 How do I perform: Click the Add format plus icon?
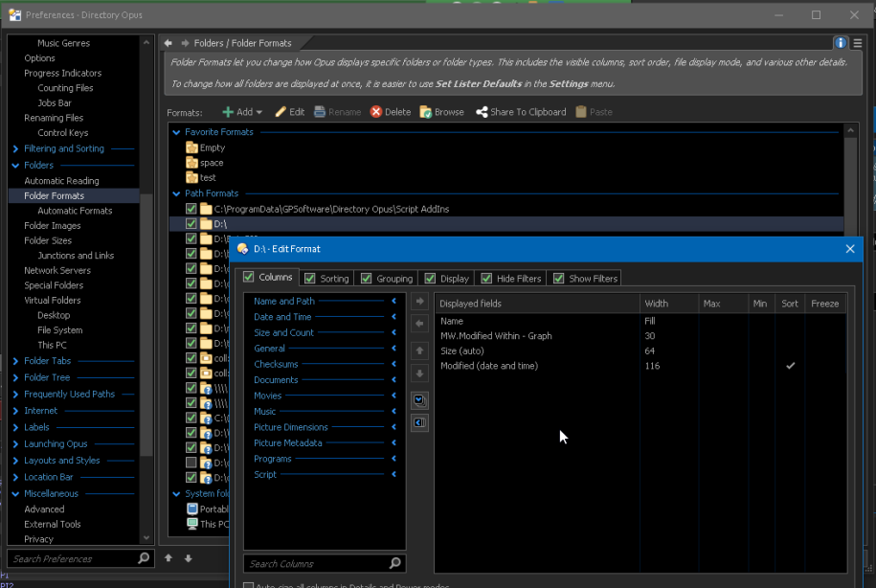point(228,112)
